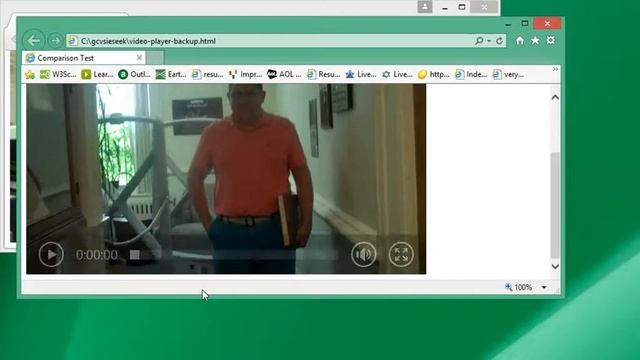640x360 pixels.
Task: Open the zoom level dropdown arrow
Action: coord(544,287)
